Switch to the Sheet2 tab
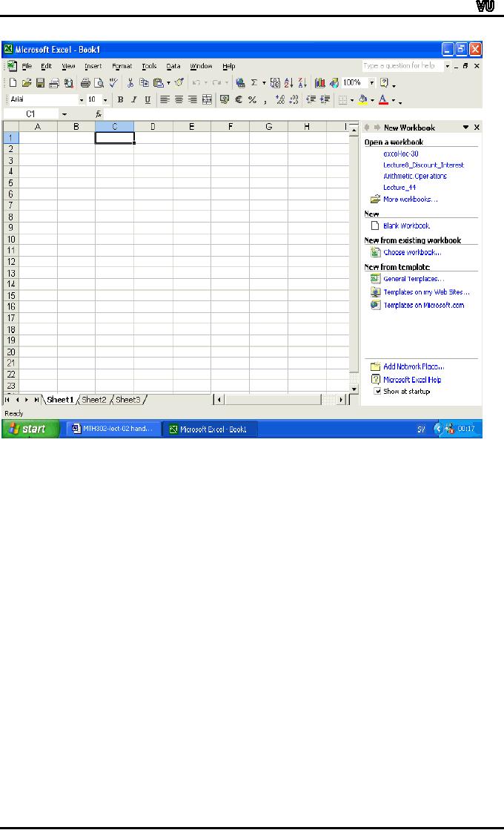The height and width of the screenshot is (830, 504). 94,400
